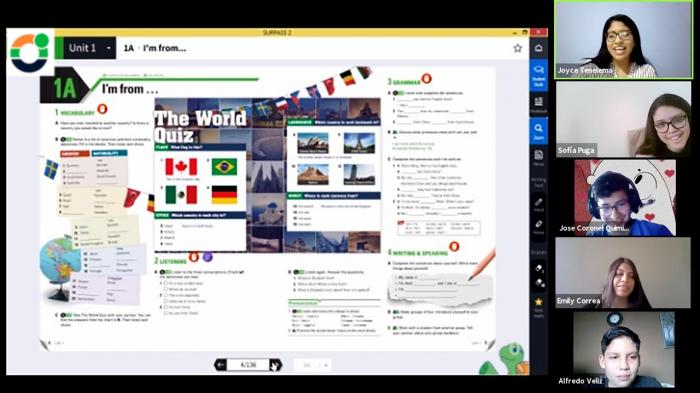Select the Pencil writing tool

(x=538, y=205)
